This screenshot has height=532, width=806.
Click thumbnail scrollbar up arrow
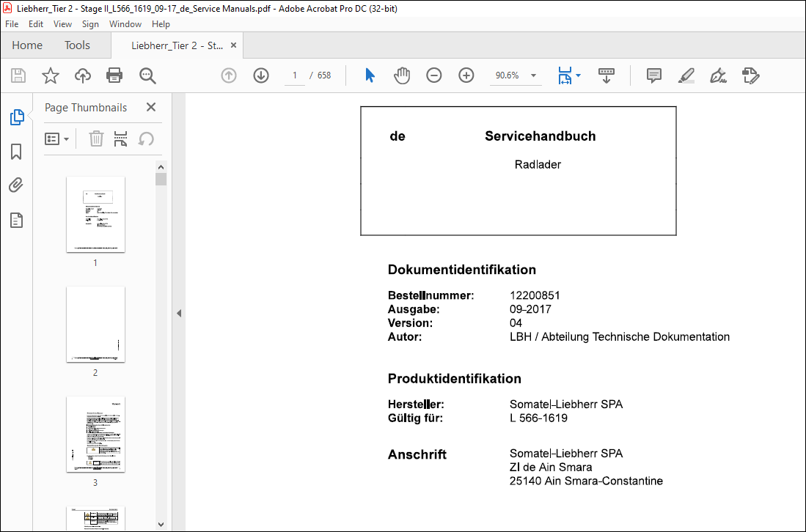point(161,167)
